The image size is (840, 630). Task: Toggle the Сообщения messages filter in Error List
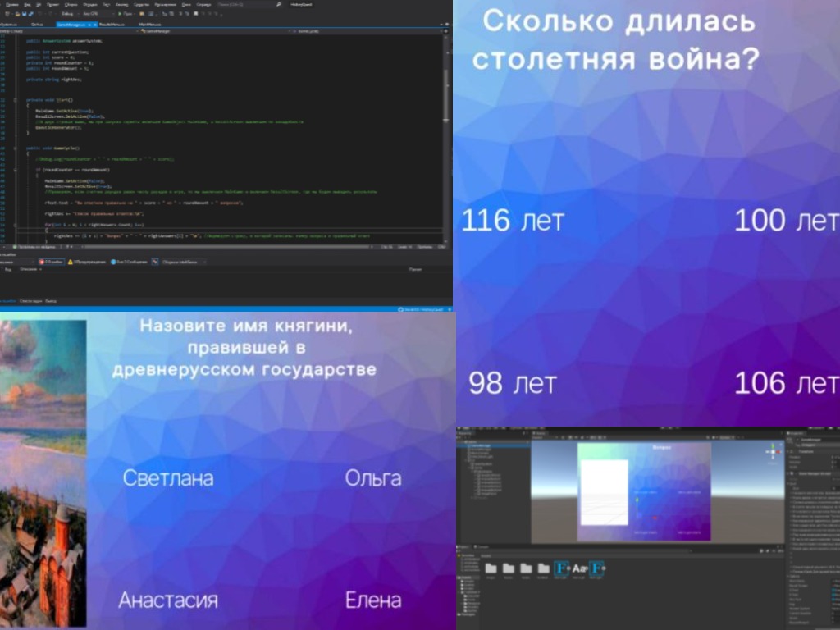(128, 262)
